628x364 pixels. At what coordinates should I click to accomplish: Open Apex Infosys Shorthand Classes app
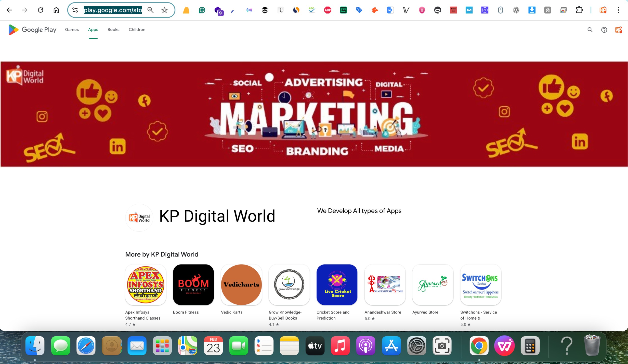145,285
